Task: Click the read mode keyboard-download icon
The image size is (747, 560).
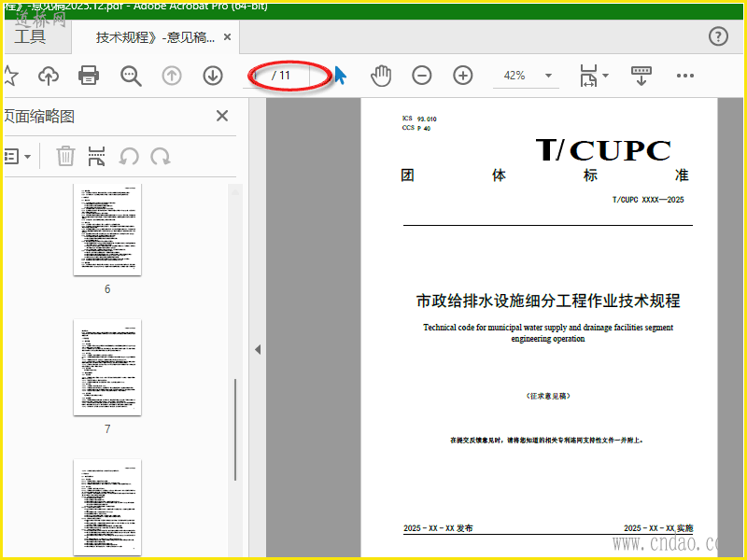Action: click(641, 76)
